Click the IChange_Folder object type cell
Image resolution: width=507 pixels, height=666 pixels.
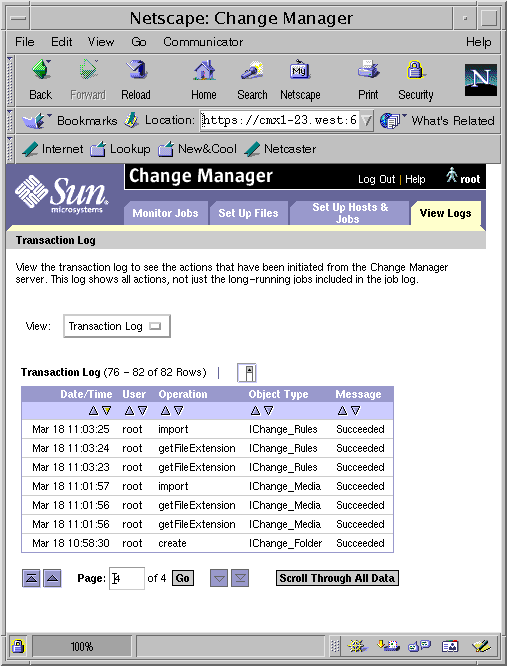(285, 543)
